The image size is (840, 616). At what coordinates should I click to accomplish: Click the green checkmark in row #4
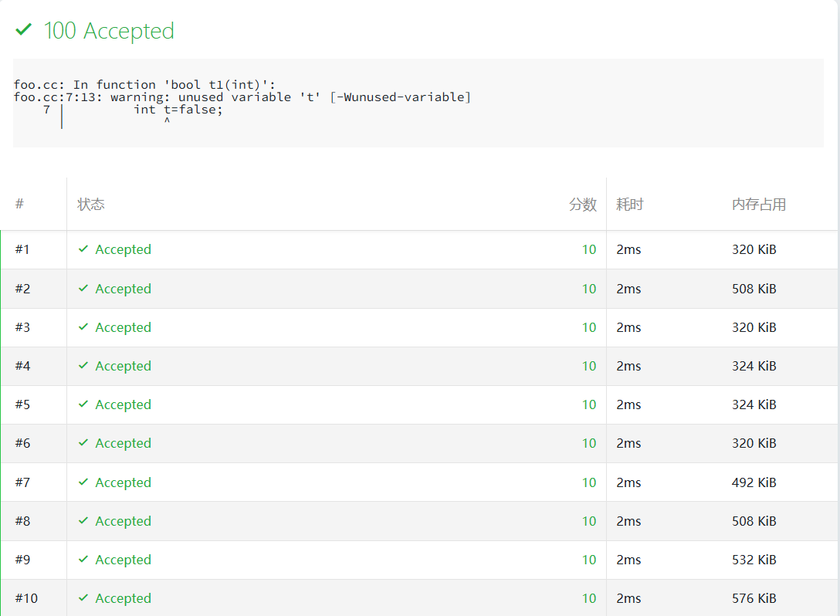(x=83, y=366)
